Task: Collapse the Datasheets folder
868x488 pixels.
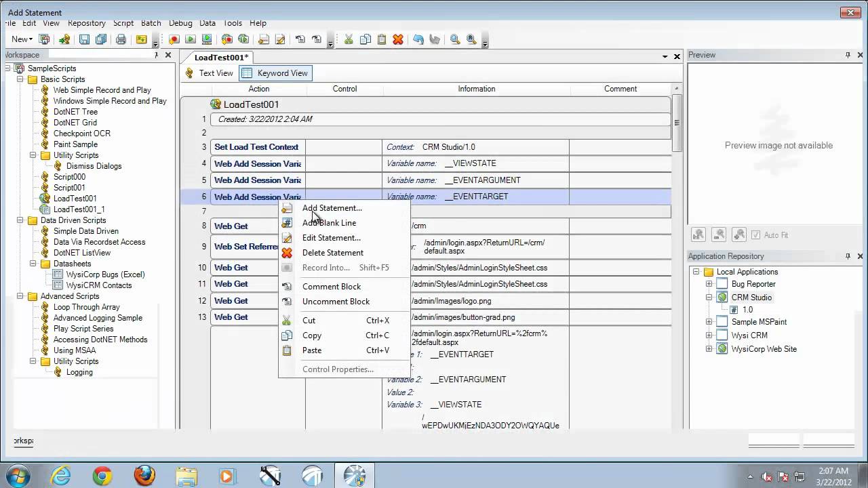Action: pyautogui.click(x=33, y=264)
